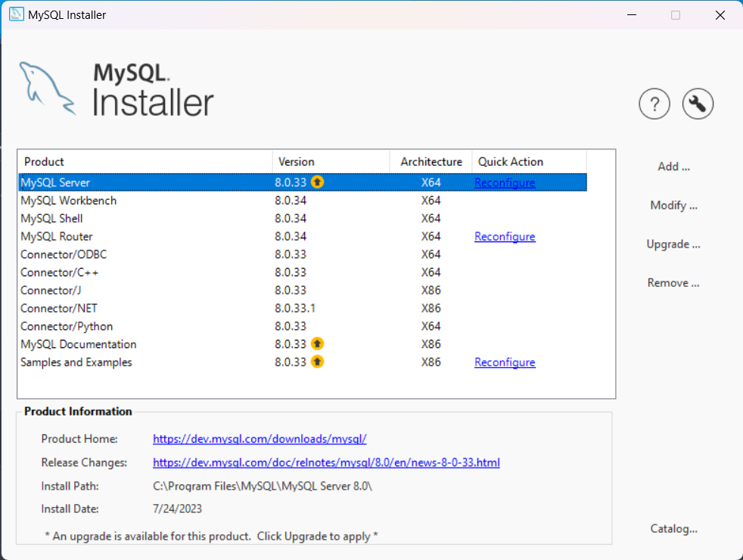Sort by the Version column header
This screenshot has height=560, width=743.
click(331, 162)
